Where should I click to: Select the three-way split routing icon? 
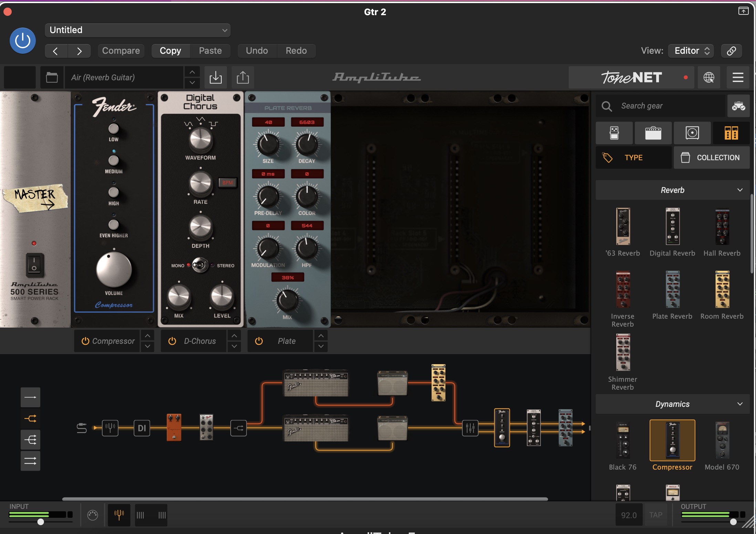click(30, 440)
